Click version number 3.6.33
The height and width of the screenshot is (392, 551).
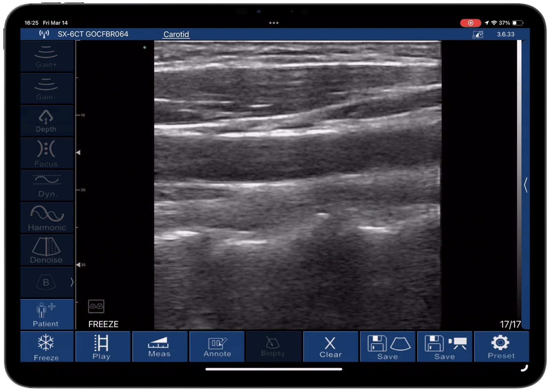click(506, 34)
